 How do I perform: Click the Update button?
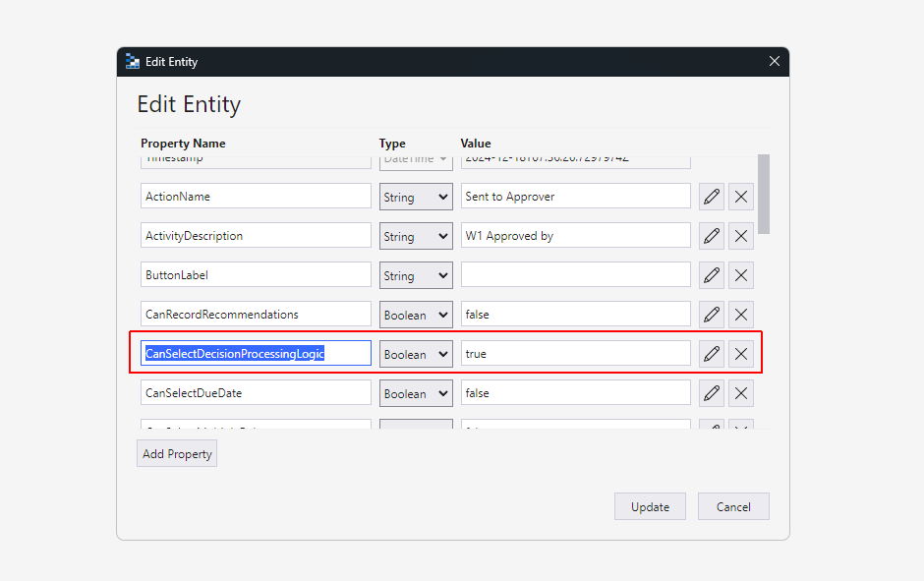tap(650, 507)
